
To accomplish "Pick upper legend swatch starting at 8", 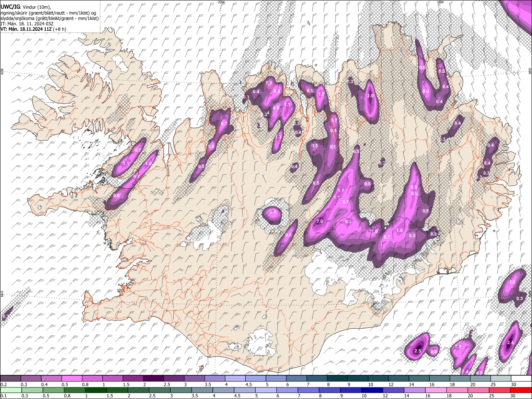I will click(337, 379).
